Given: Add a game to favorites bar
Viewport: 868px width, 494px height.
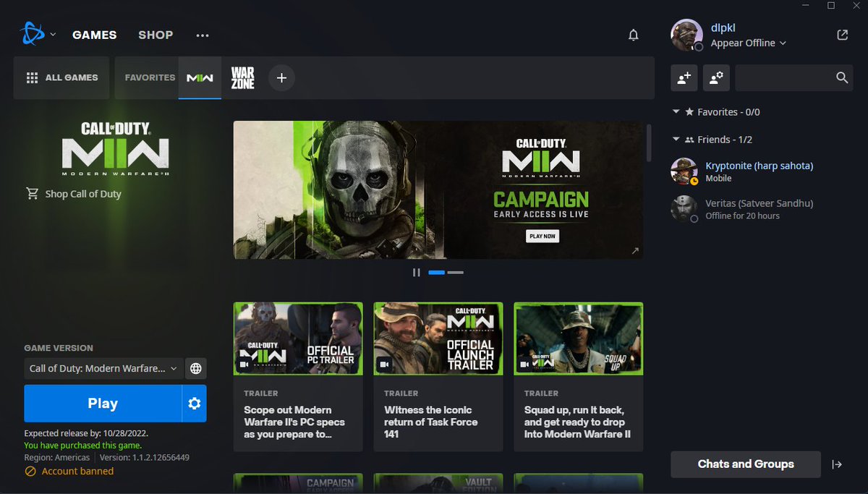Looking at the screenshot, I should tap(281, 77).
